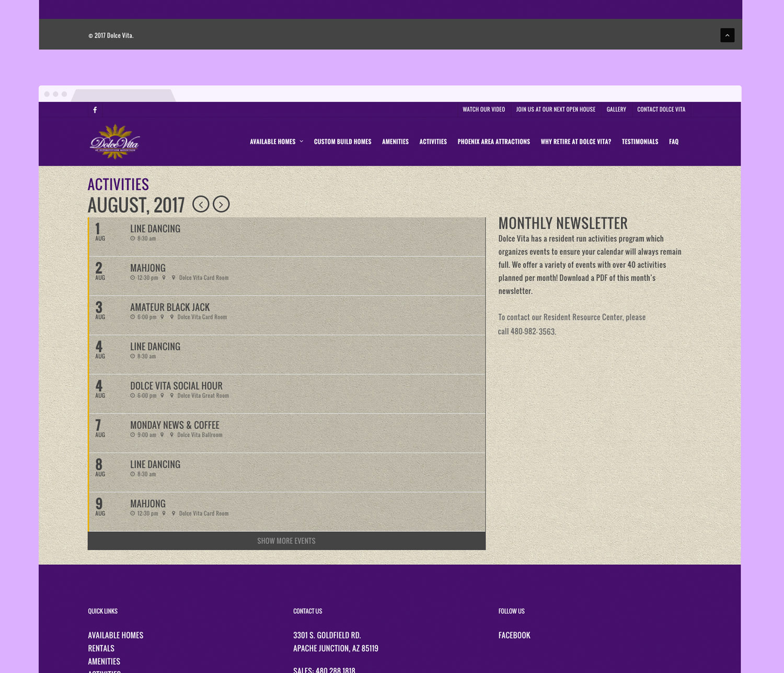Image resolution: width=784 pixels, height=673 pixels.
Task: Open Phoenix Area Attractions page
Action: click(x=493, y=142)
